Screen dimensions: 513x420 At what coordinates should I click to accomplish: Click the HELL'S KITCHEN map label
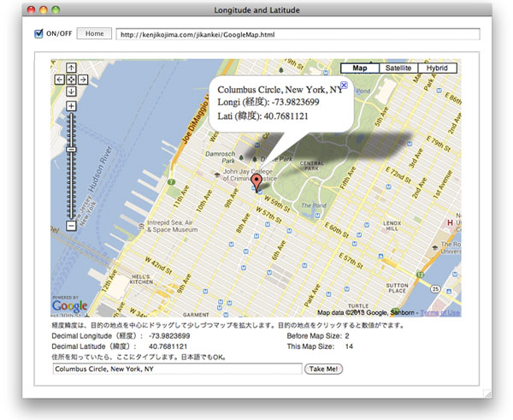141,279
